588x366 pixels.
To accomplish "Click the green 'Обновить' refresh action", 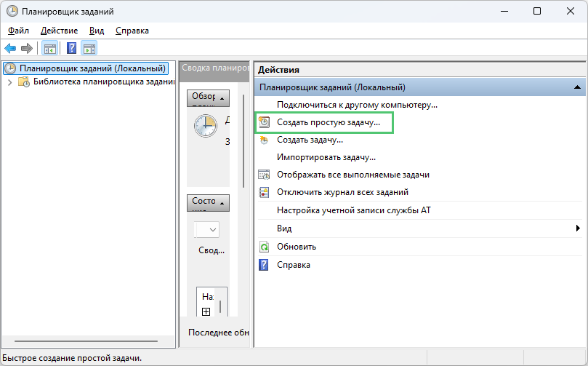I will click(x=296, y=247).
